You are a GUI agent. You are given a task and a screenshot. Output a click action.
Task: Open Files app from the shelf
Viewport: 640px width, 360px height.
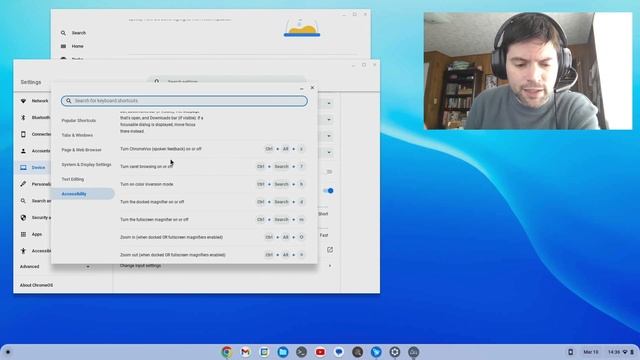[283, 352]
